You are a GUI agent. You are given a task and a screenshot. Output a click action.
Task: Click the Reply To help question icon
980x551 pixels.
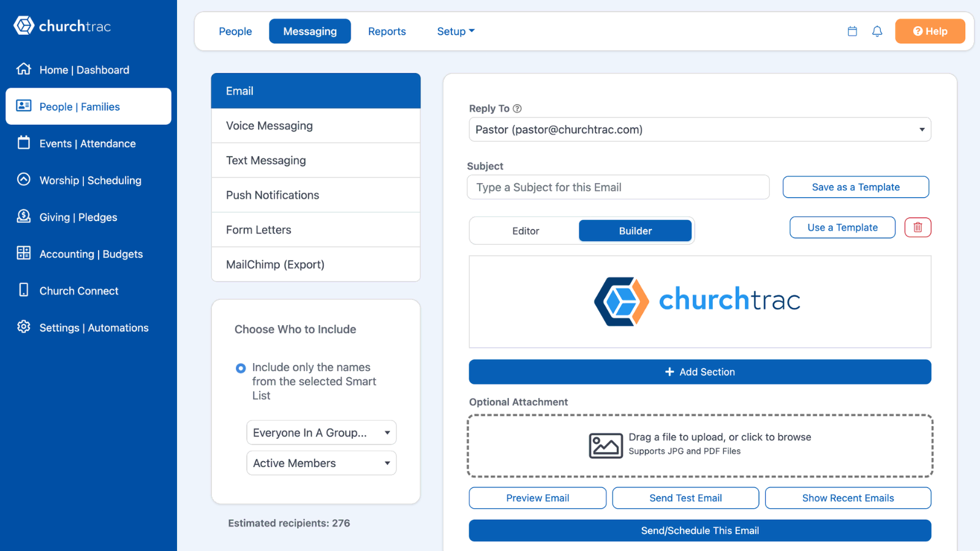pos(517,108)
